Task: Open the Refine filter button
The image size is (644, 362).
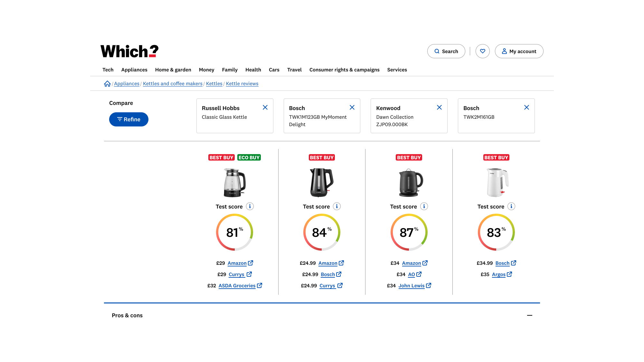Action: tap(129, 119)
